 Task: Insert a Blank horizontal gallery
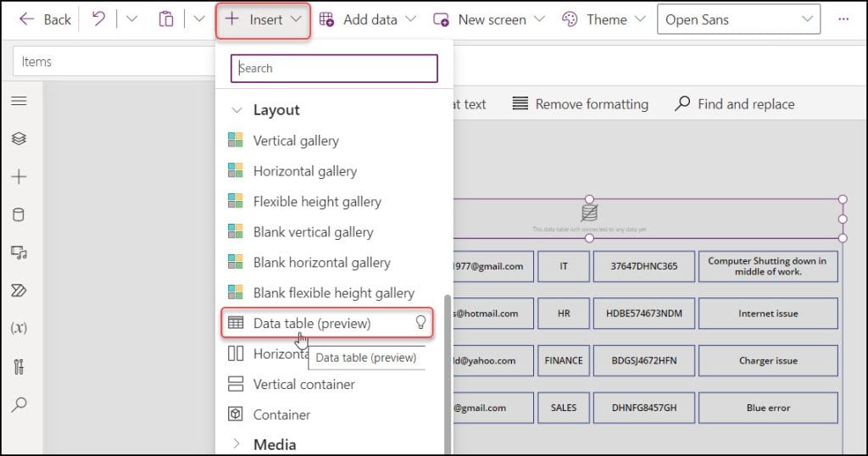click(x=321, y=262)
